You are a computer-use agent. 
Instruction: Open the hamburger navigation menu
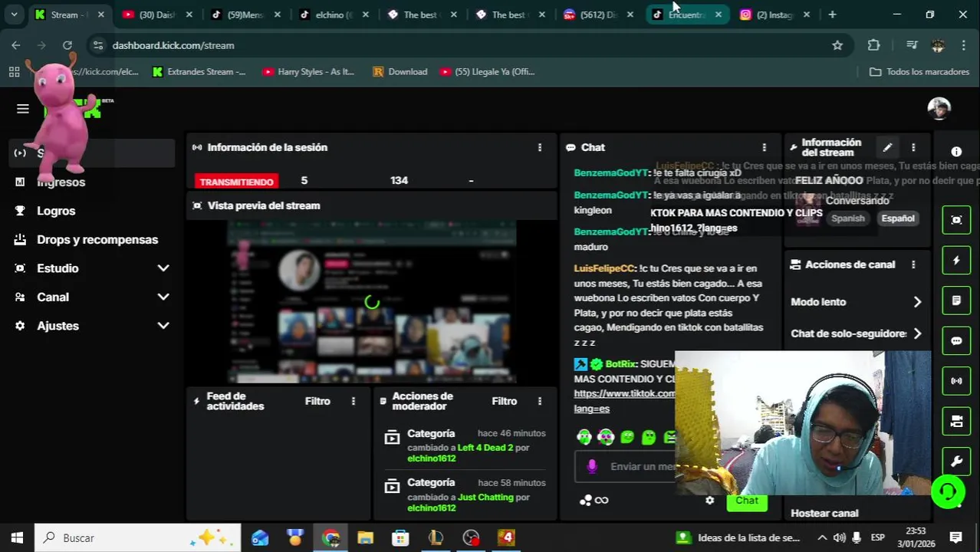(22, 109)
